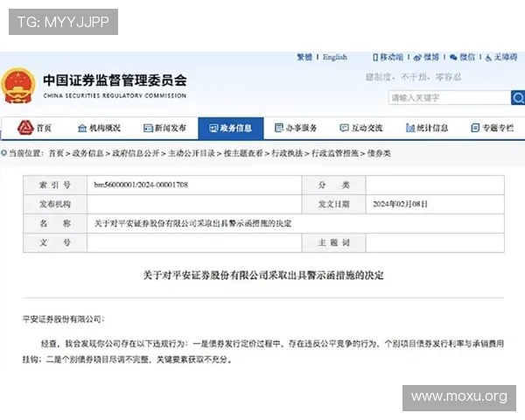Click the 发布机构 label cell

tap(55, 204)
